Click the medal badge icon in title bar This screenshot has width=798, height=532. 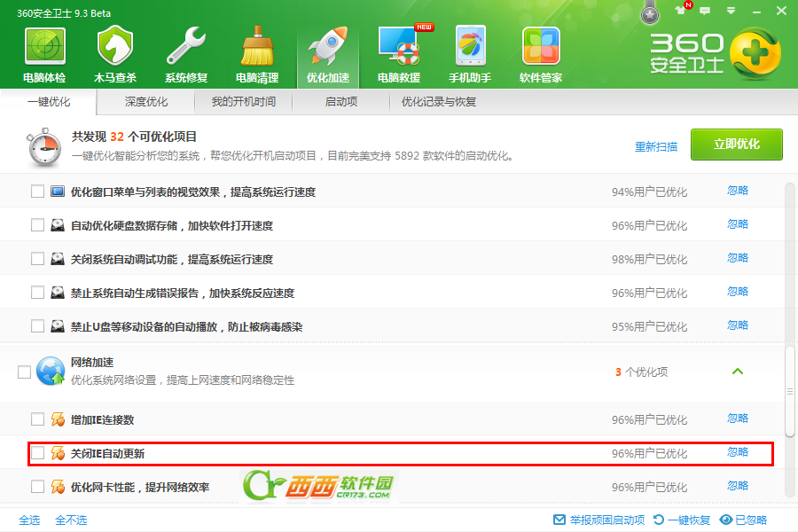point(649,14)
